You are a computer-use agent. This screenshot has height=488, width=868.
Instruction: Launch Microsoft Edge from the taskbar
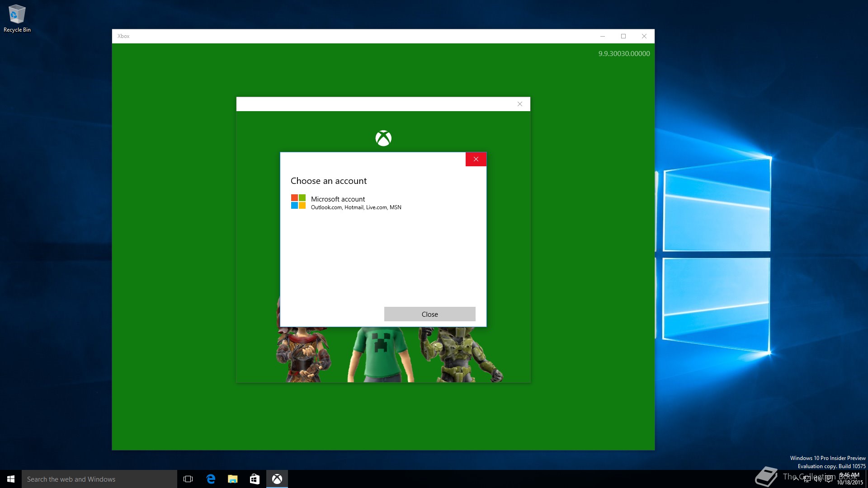click(x=211, y=479)
